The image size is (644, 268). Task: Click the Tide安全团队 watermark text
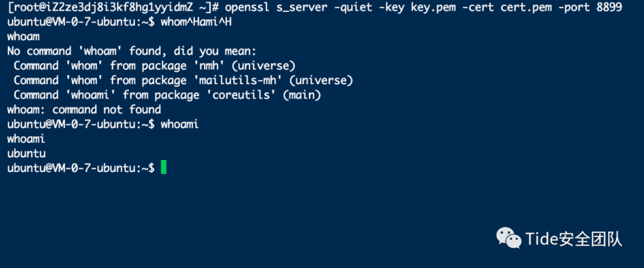(x=574, y=238)
